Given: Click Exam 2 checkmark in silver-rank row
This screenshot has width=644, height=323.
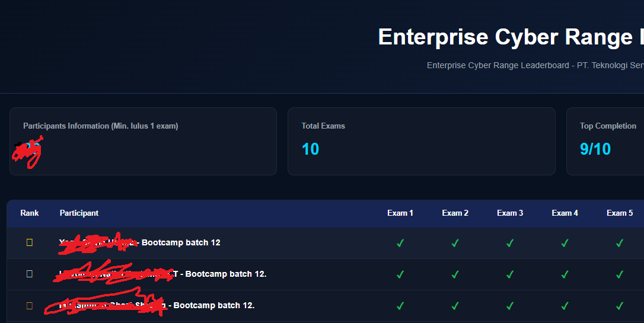Looking at the screenshot, I should (x=455, y=274).
